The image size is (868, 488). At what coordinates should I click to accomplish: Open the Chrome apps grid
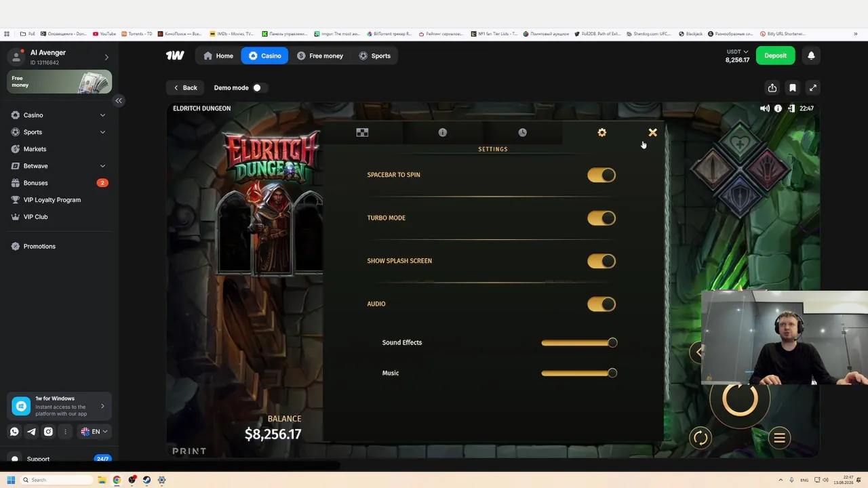[7, 33]
